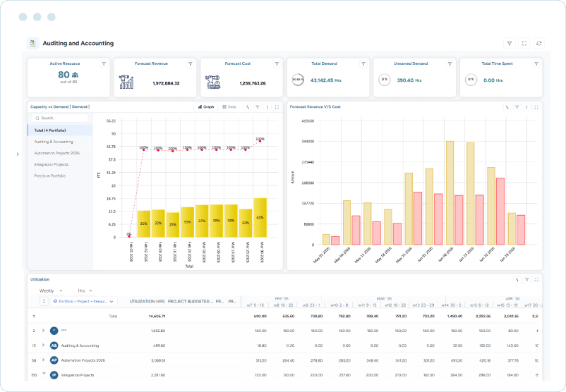
Task: Click the Total Time Spent 0% progress ring
Action: (x=471, y=80)
